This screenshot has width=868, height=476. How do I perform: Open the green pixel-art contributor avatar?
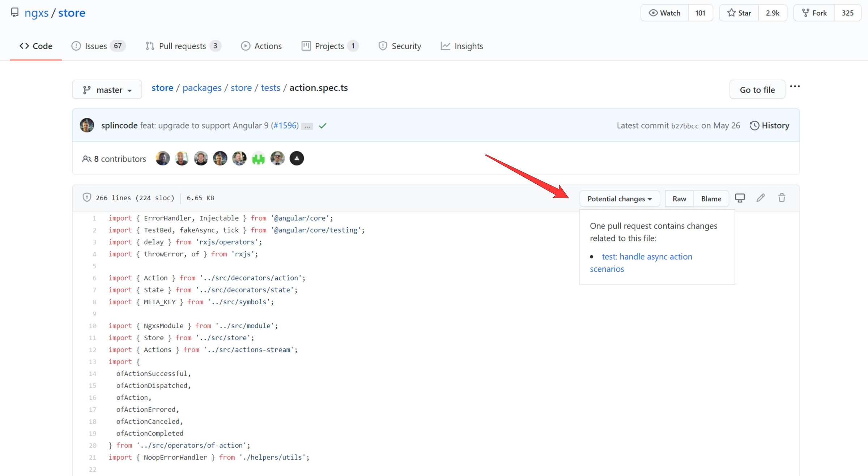pos(258,158)
